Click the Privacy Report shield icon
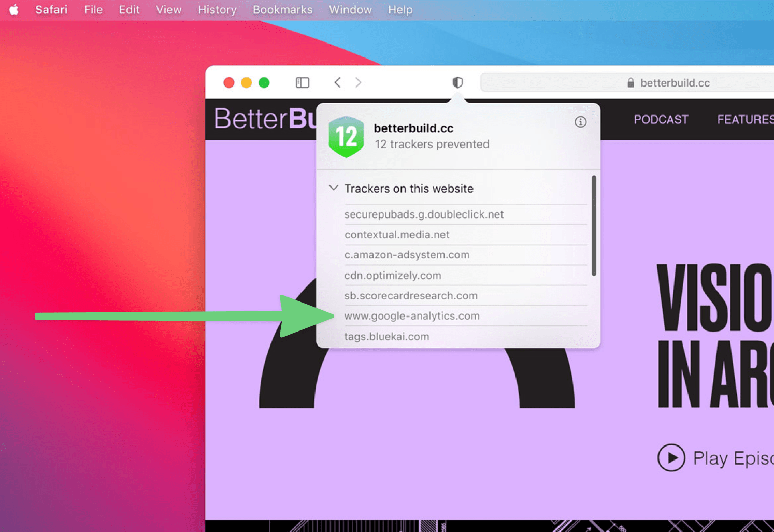The image size is (774, 532). [457, 82]
